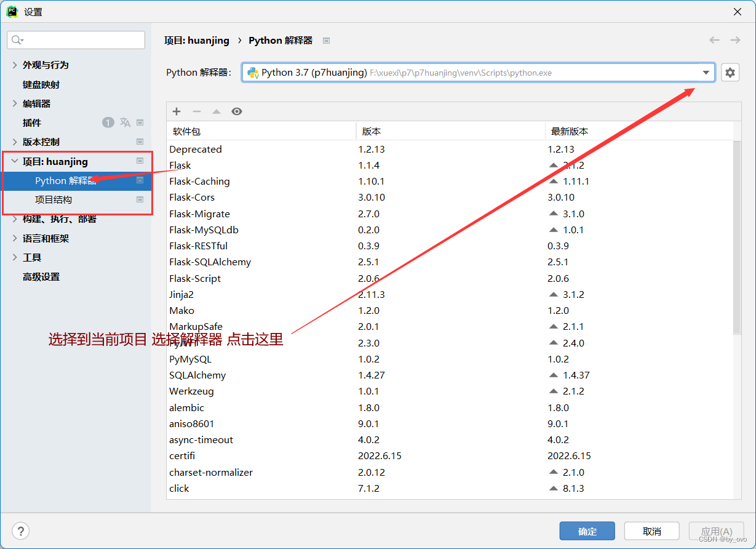Viewport: 756px width, 549px height.
Task: Collapse the 项目: huanjing section
Action: [x=15, y=161]
